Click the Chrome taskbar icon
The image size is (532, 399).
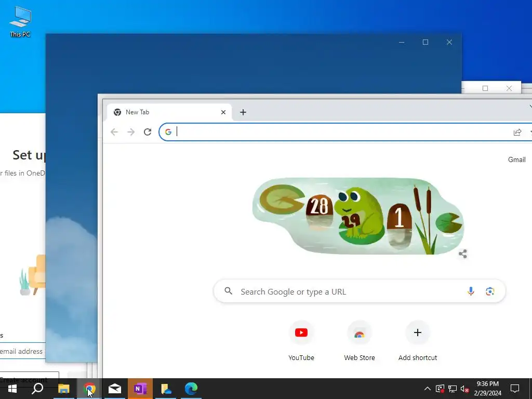[x=89, y=389]
